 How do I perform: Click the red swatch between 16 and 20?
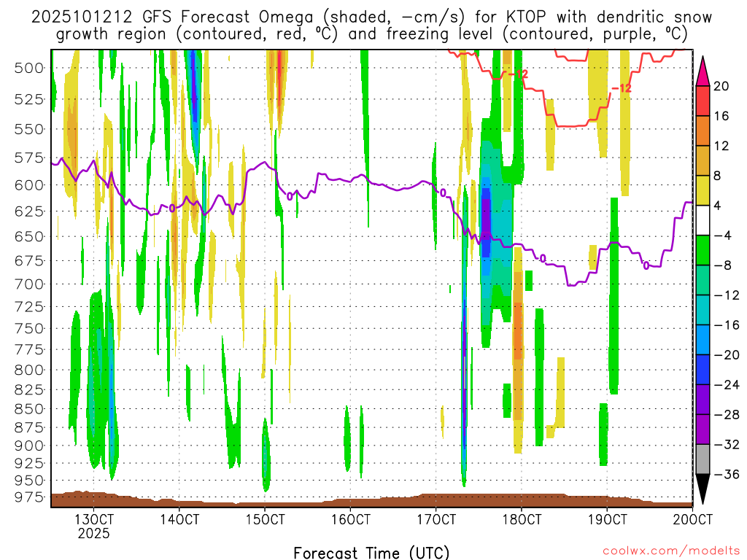(703, 101)
